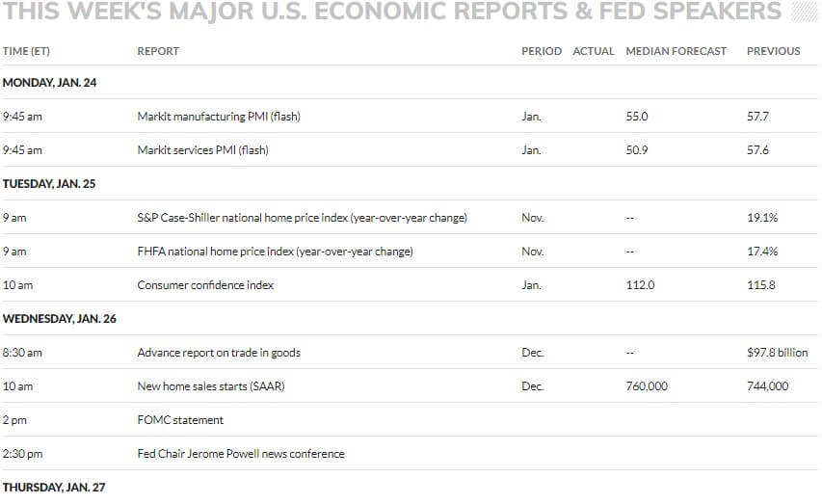Screen dimensions: 822x504
Task: Select the TUESDAY, JAN. 25 date heading
Action: (x=49, y=184)
